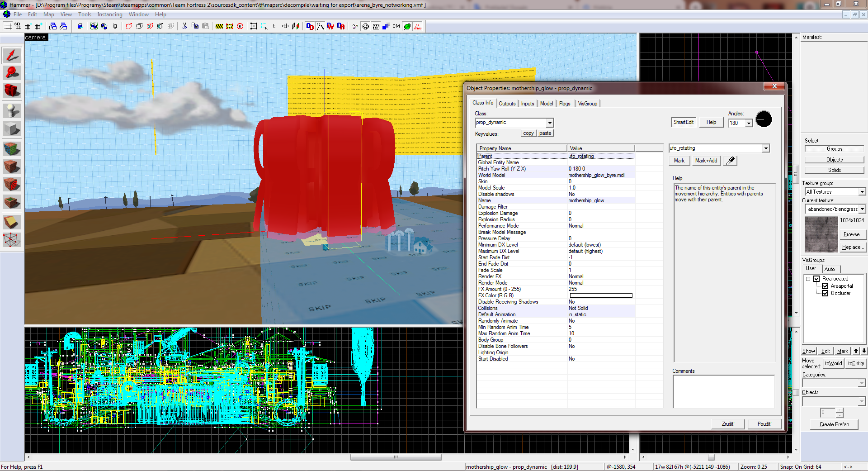Click the Zrušiť cancel button
This screenshot has width=868, height=471.
[x=728, y=424]
